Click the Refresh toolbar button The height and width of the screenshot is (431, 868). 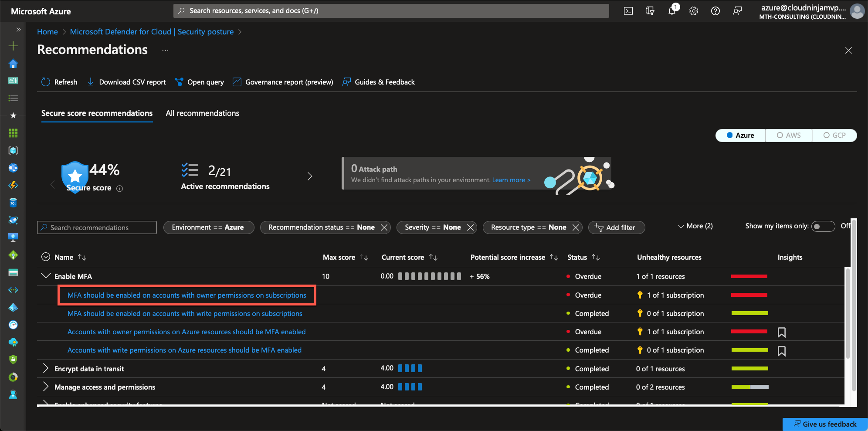click(x=59, y=82)
